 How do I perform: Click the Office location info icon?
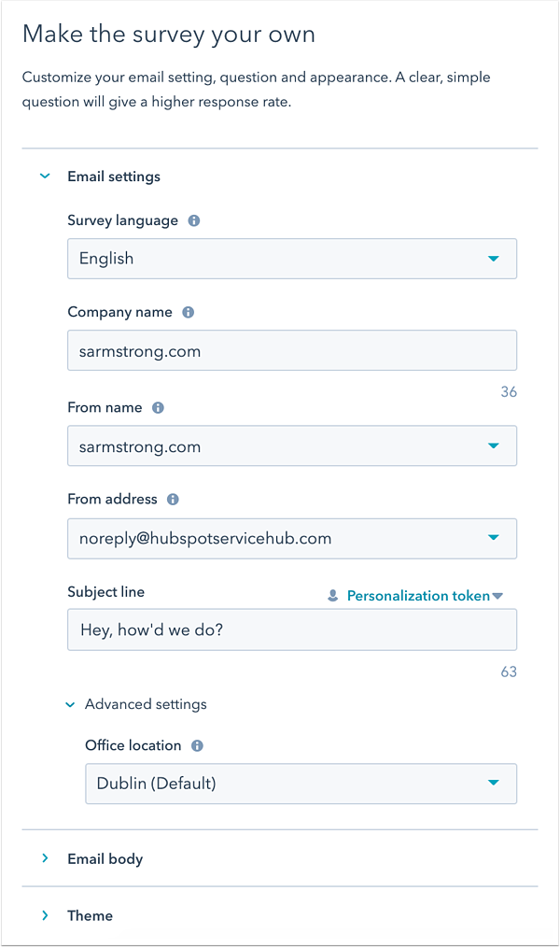(x=195, y=745)
